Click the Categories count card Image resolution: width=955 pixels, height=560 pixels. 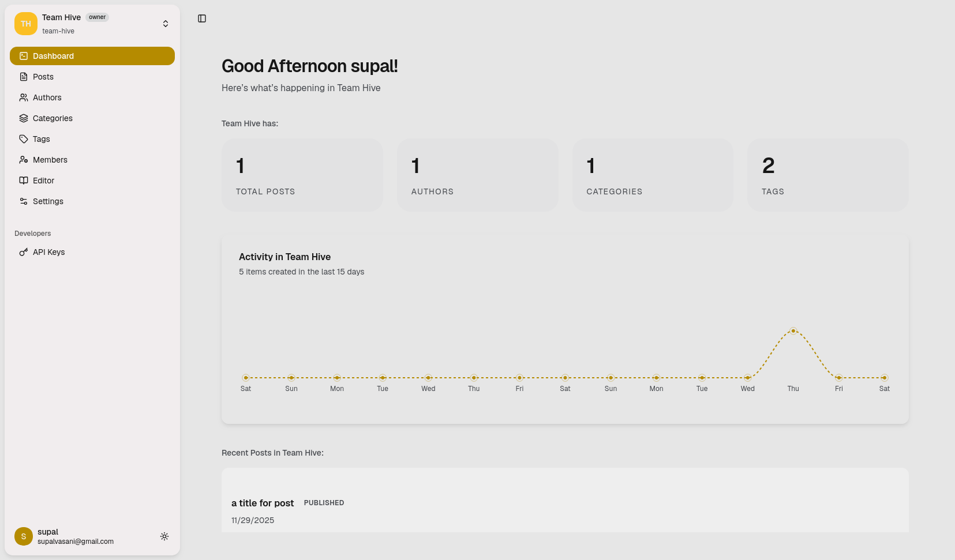(x=653, y=175)
